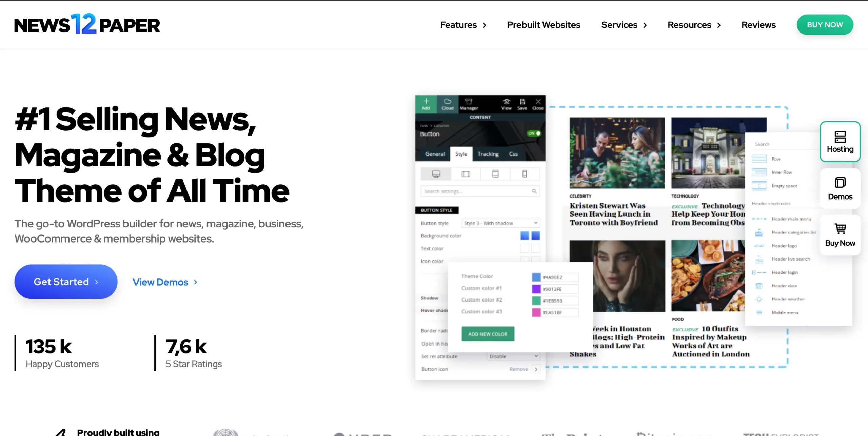Expand the Button icon chevron

tap(536, 369)
